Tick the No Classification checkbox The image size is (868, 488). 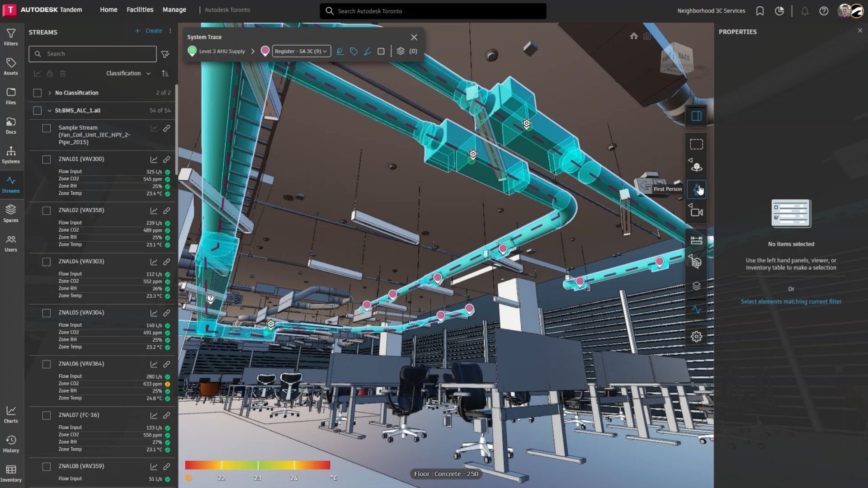pos(37,93)
